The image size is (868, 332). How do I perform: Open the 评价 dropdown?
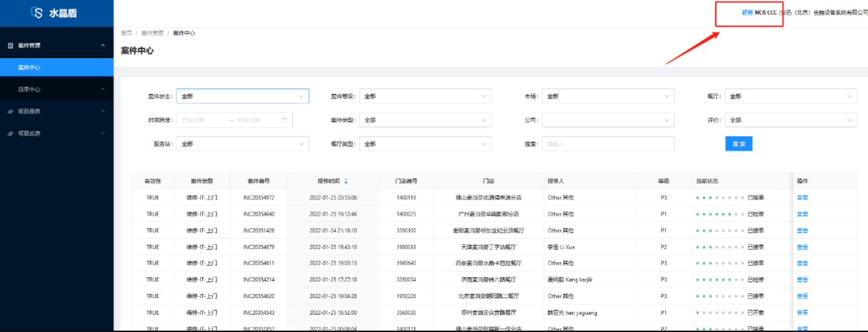(790, 120)
